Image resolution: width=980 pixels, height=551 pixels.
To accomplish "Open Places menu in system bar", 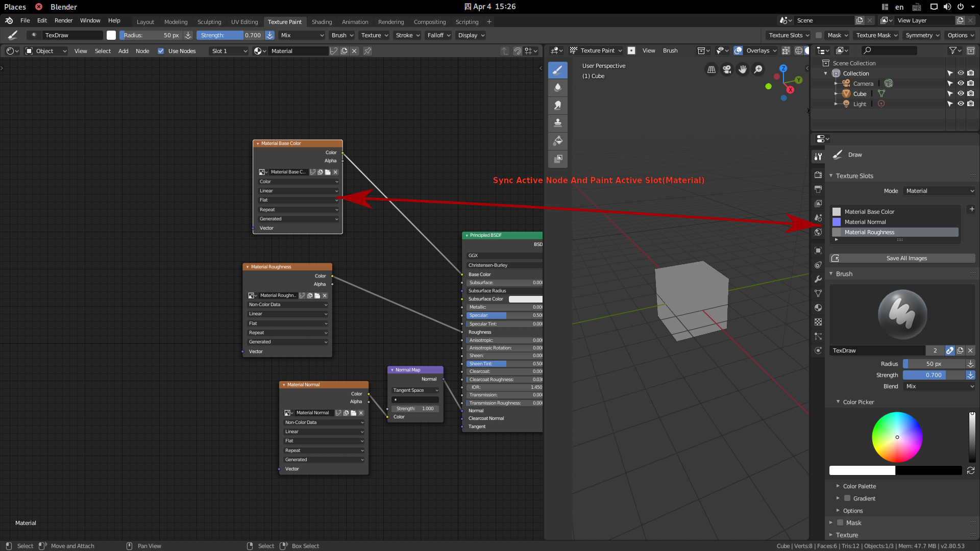I will (x=15, y=7).
